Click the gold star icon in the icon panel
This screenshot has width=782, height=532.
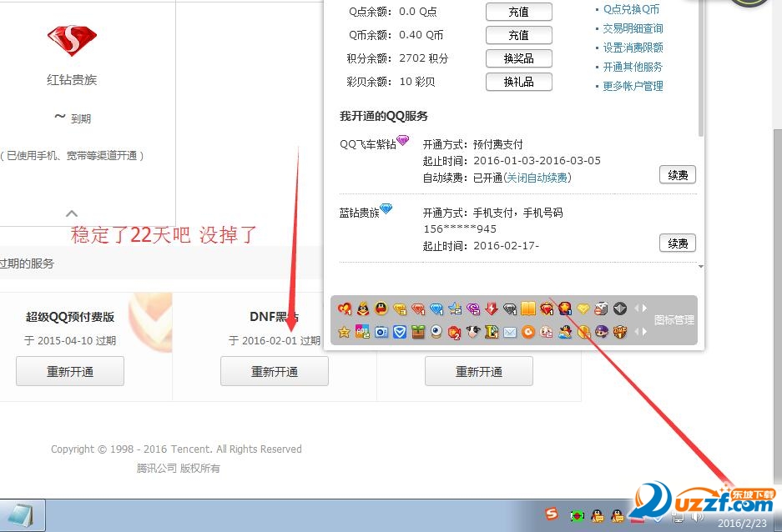pos(343,332)
